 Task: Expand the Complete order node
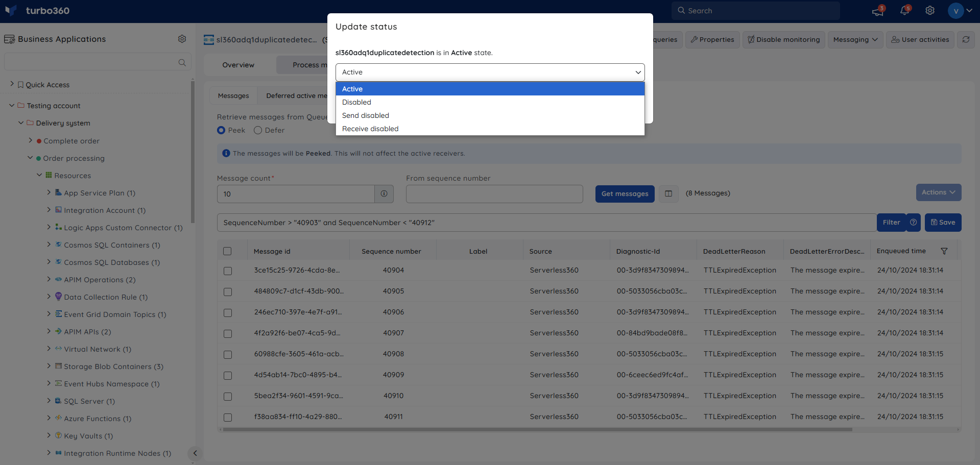click(x=30, y=140)
